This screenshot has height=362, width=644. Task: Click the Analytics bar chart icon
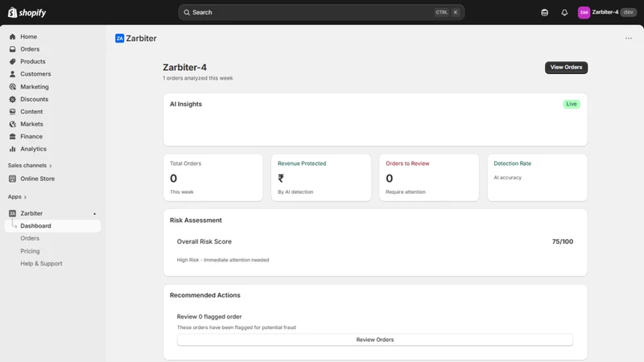(12, 149)
